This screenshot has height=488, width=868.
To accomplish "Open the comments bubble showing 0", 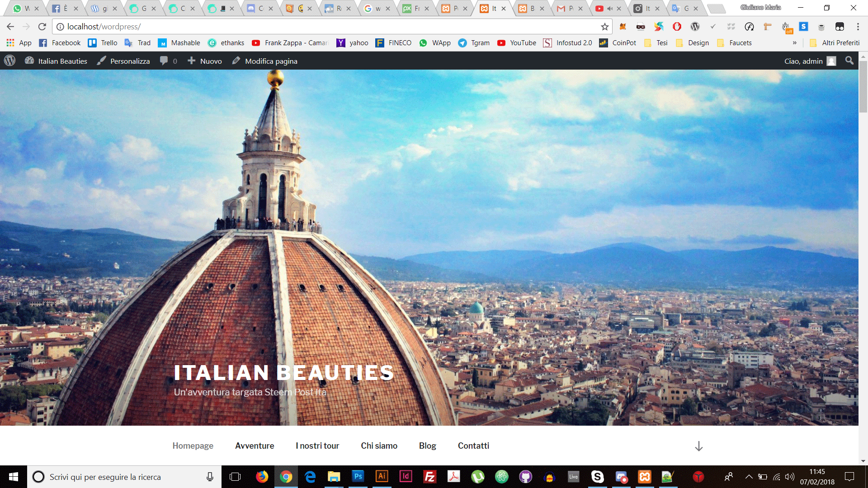I will [168, 61].
